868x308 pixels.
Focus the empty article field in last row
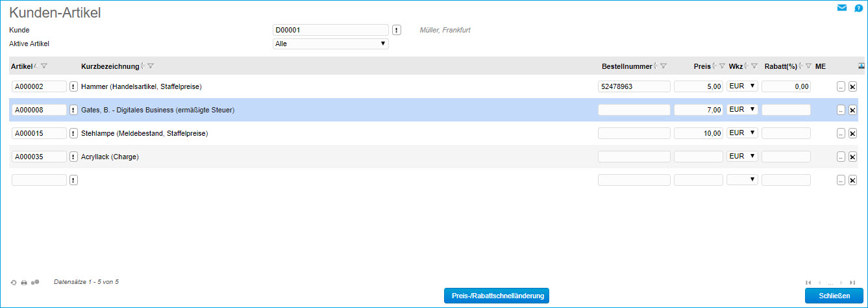click(x=39, y=180)
